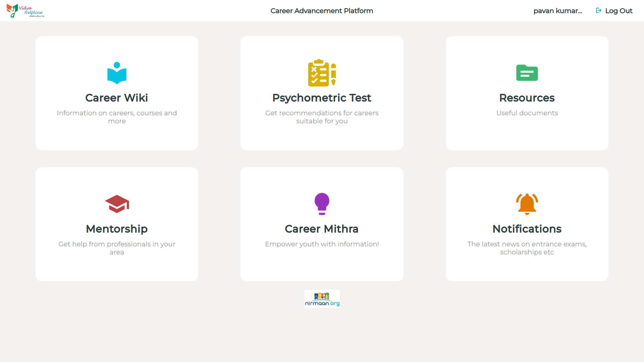
Task: Click the Vidya Helpline logo
Action: [x=25, y=11]
